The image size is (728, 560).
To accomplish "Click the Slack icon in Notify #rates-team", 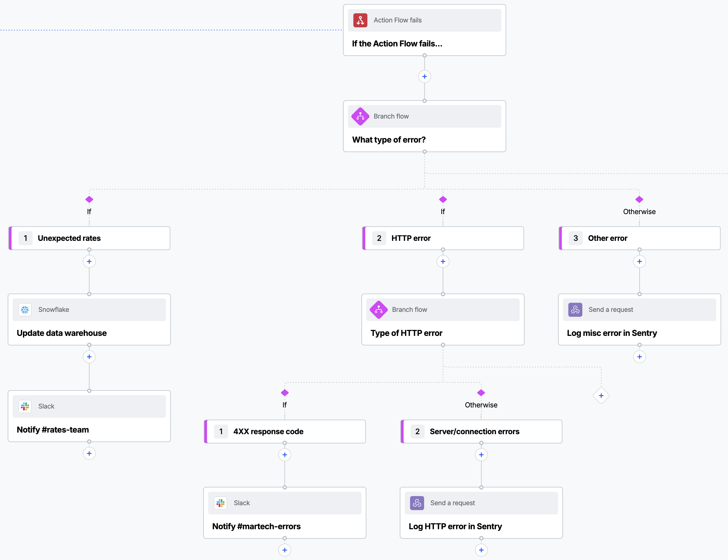I will coord(25,406).
